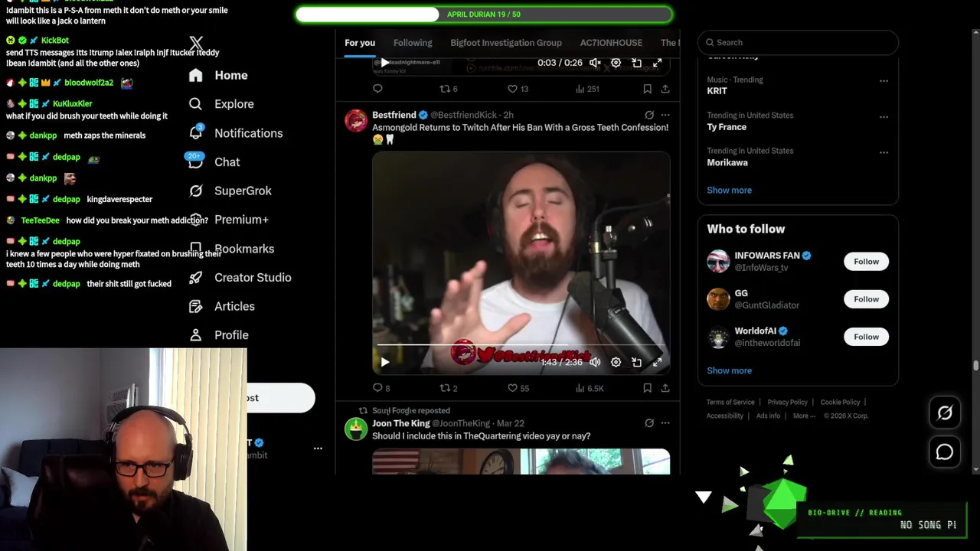
Task: Click the X logo icon
Action: [x=196, y=44]
